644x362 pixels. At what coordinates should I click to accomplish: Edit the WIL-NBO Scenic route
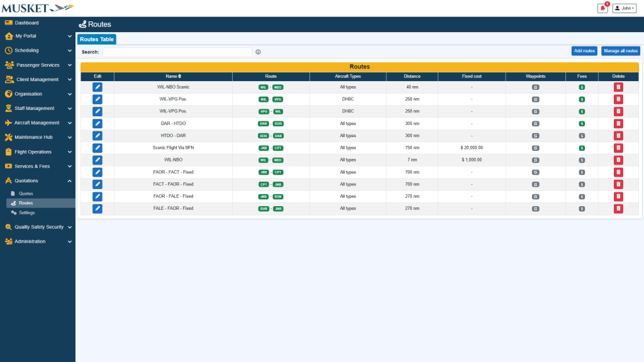pyautogui.click(x=97, y=87)
